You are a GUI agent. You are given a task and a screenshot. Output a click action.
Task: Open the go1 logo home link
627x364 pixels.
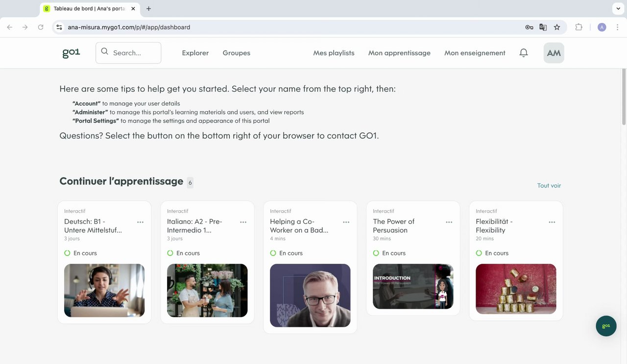pos(71,53)
